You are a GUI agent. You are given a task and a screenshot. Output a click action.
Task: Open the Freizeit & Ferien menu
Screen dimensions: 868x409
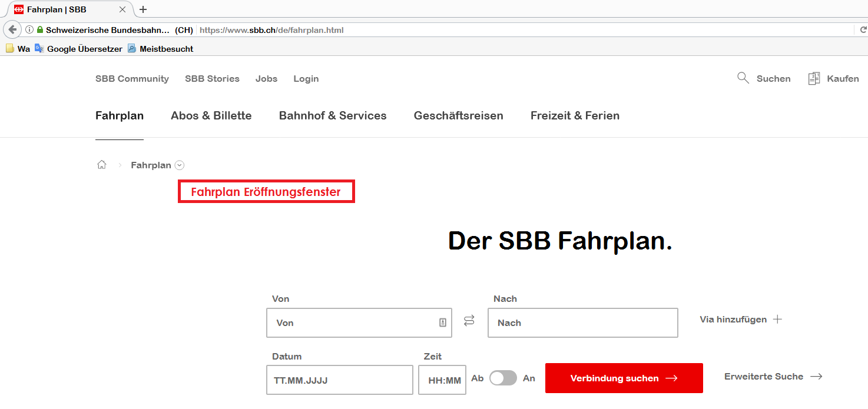[x=575, y=115]
